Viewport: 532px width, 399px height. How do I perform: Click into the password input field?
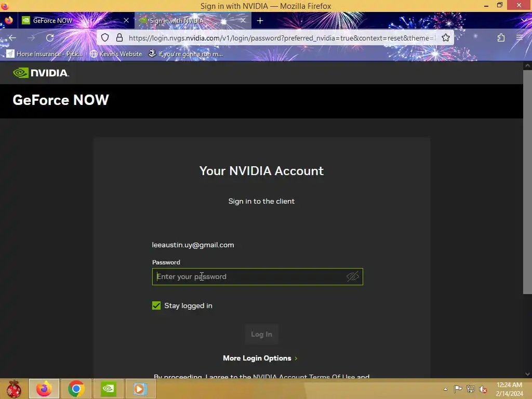(x=258, y=276)
